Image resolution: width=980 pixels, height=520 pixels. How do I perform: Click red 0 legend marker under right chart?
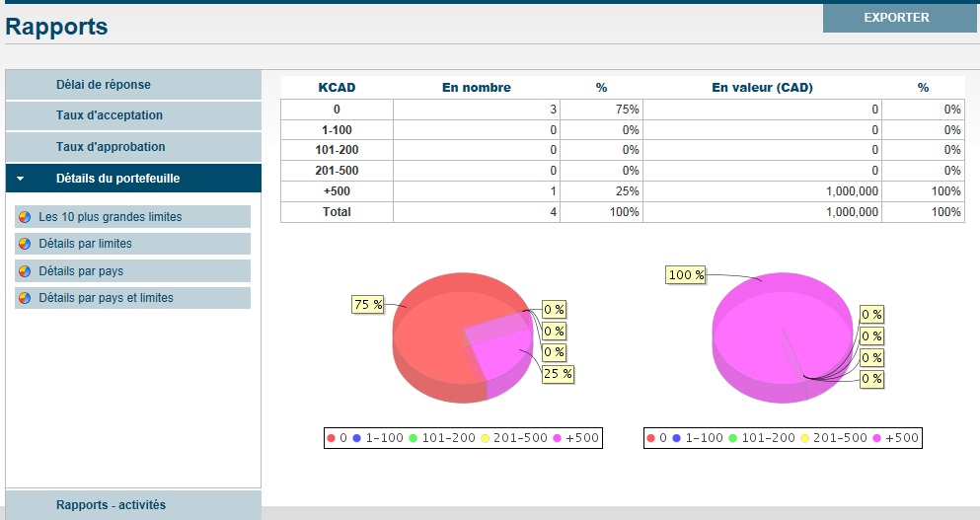point(650,438)
